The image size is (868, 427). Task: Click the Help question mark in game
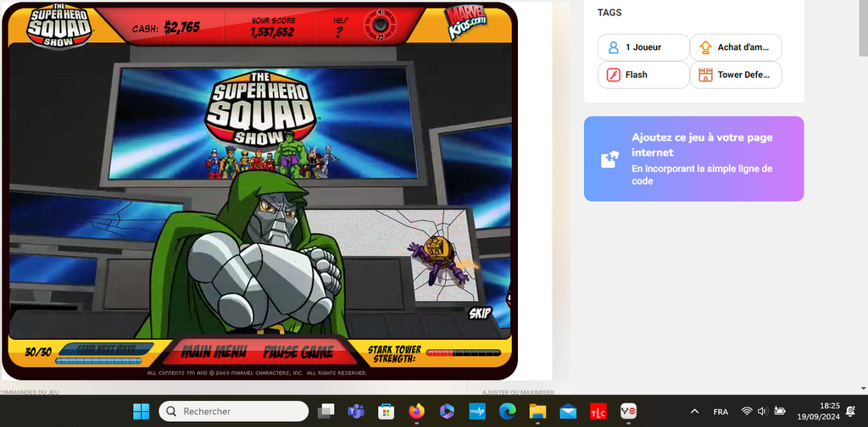(x=339, y=32)
